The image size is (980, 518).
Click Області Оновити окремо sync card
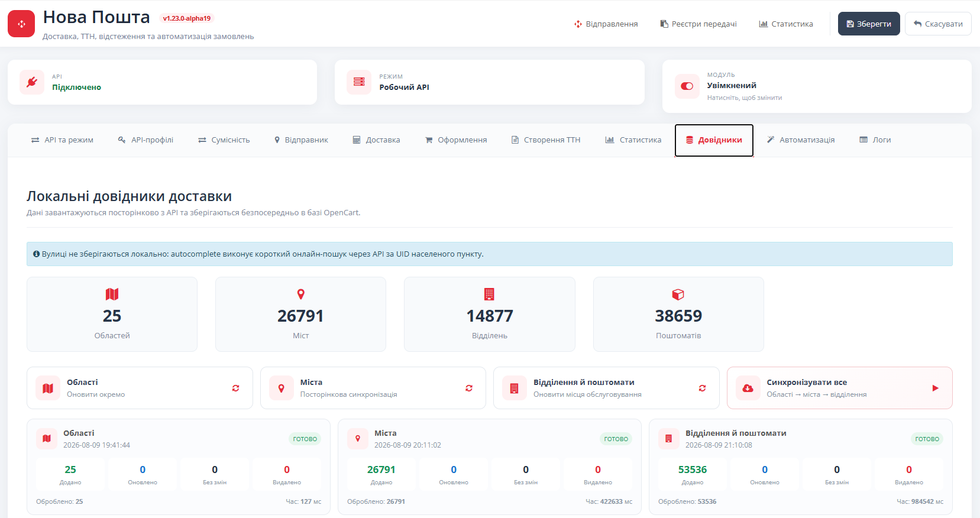pos(140,388)
